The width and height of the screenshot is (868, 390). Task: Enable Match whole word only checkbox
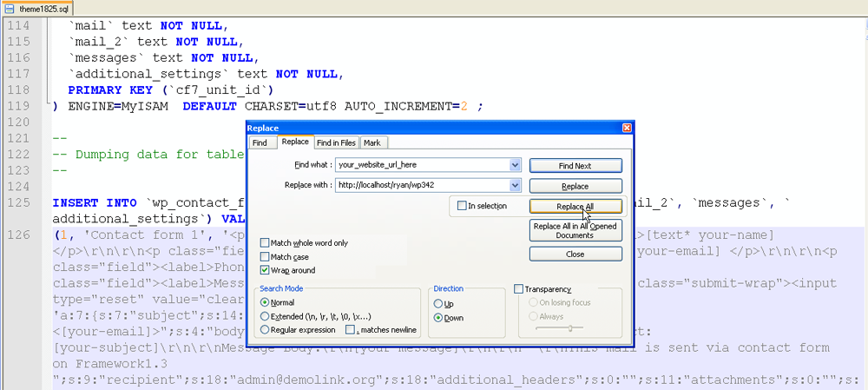[x=266, y=243]
